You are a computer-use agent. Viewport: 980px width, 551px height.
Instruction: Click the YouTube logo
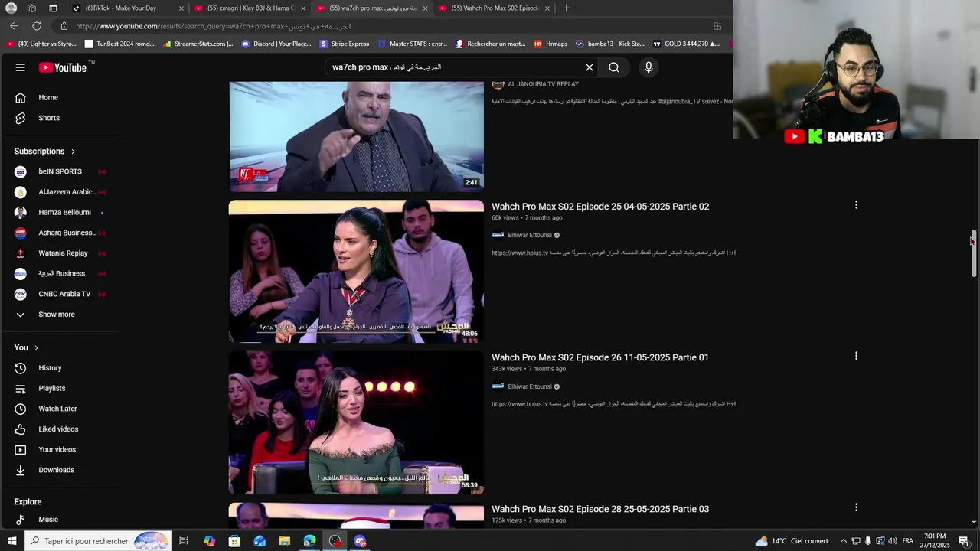point(63,67)
